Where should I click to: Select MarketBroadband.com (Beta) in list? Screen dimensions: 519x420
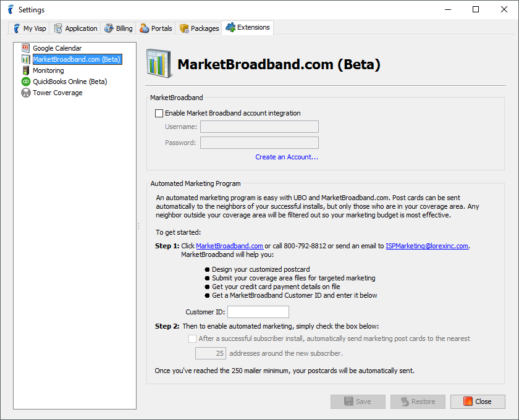point(77,59)
